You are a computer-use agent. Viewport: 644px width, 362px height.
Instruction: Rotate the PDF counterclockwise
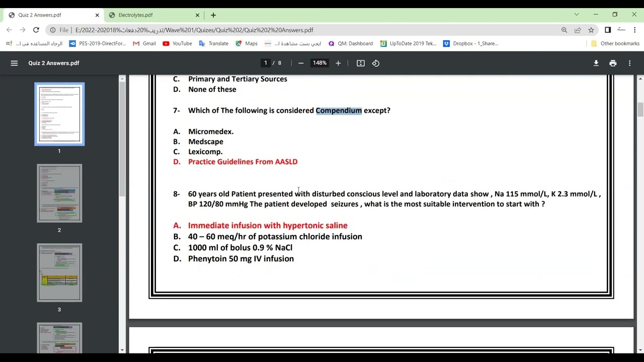click(x=376, y=63)
